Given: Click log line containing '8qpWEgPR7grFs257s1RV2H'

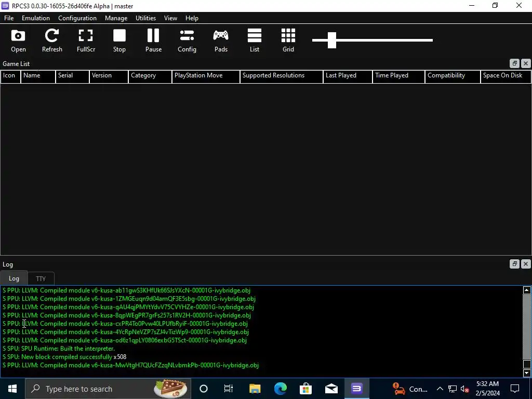Looking at the screenshot, I should pyautogui.click(x=127, y=315).
